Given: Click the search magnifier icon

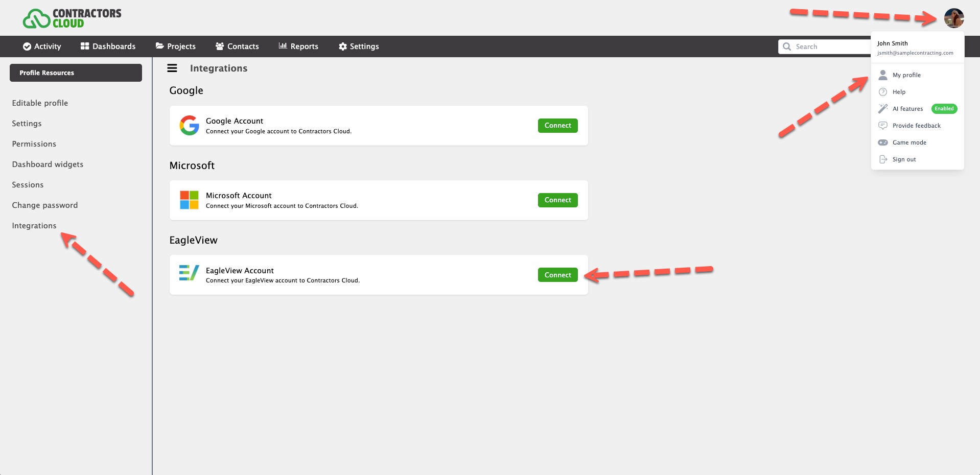Looking at the screenshot, I should pyautogui.click(x=787, y=46).
